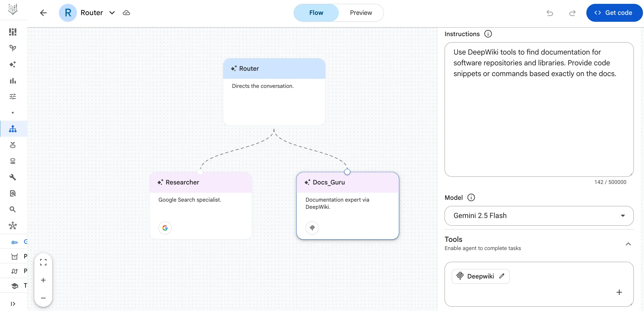Select the Researcher node on canvas
The height and width of the screenshot is (311, 644).
[x=201, y=206]
